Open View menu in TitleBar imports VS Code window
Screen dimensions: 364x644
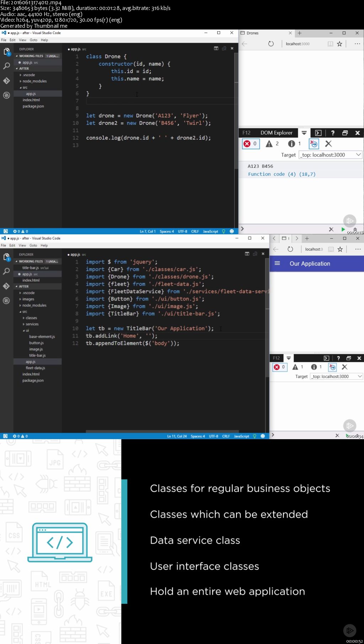point(22,245)
